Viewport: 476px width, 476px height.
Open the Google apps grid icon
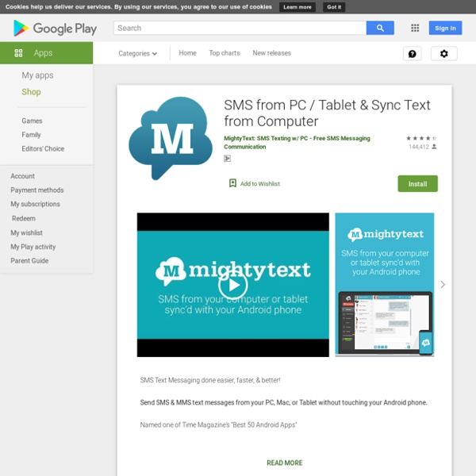[x=415, y=28]
